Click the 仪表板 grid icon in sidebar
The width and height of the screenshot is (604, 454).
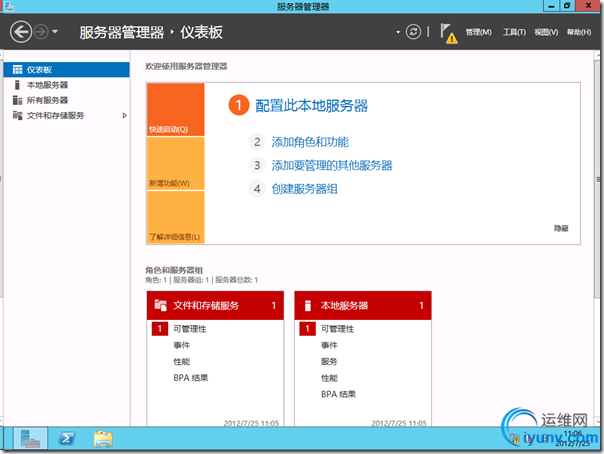point(17,70)
